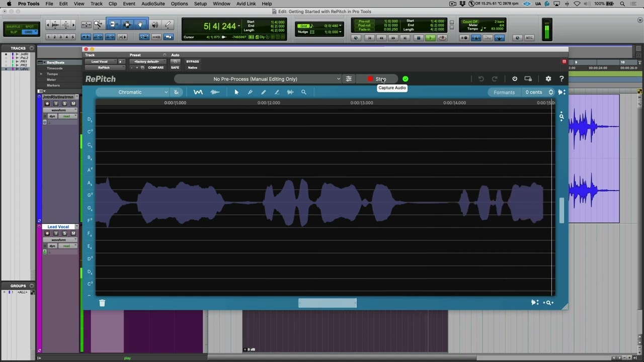The image size is (644, 362).
Task: Open the Track menu
Action: tap(97, 4)
